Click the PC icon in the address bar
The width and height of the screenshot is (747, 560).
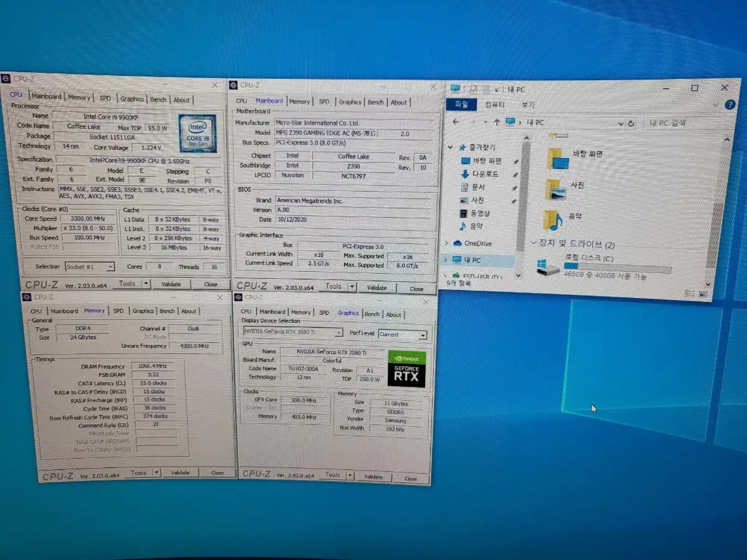[x=510, y=122]
